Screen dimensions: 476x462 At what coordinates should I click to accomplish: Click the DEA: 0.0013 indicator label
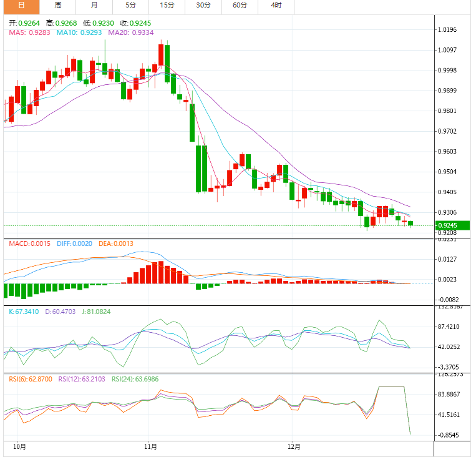coord(115,243)
